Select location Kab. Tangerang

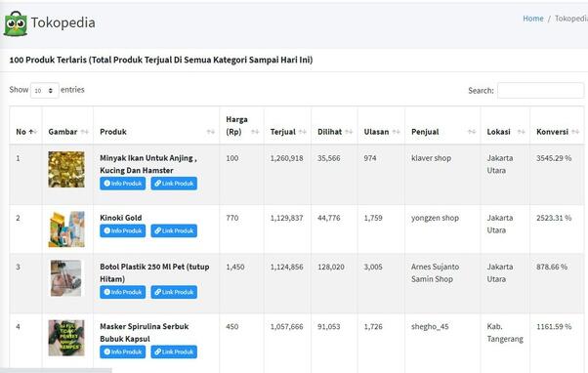505,332
